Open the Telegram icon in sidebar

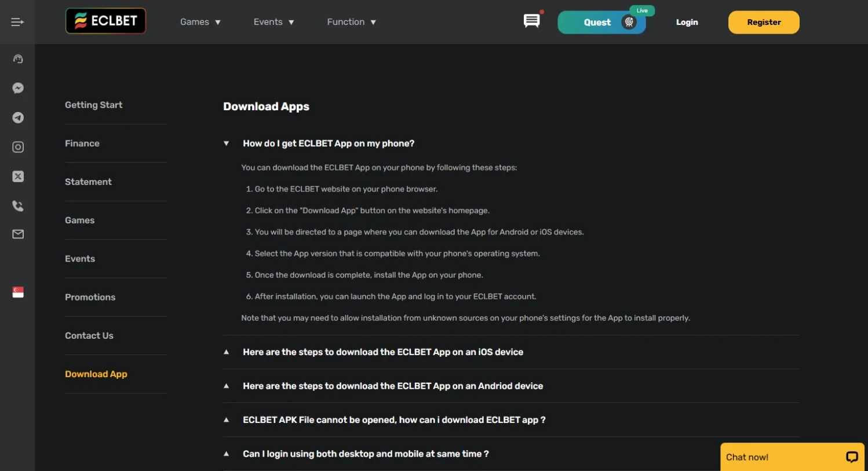(18, 118)
